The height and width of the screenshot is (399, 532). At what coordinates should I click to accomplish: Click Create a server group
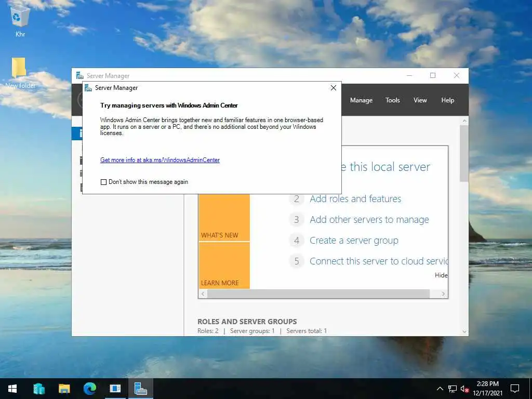tap(354, 241)
